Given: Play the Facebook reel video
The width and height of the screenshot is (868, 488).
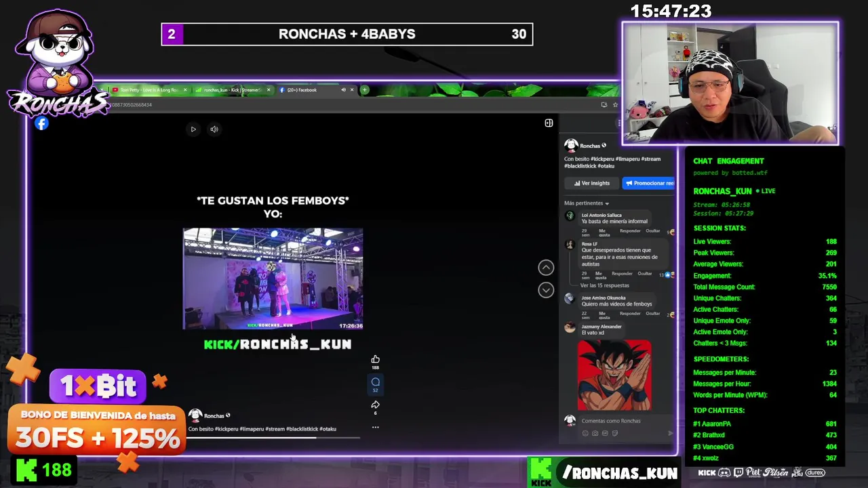Looking at the screenshot, I should point(193,129).
